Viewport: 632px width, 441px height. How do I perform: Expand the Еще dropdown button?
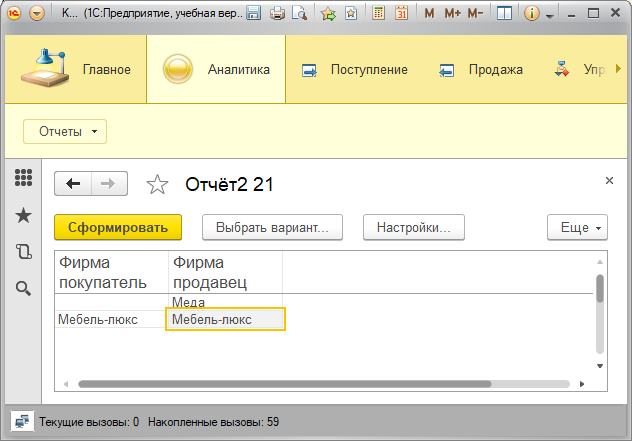(577, 228)
